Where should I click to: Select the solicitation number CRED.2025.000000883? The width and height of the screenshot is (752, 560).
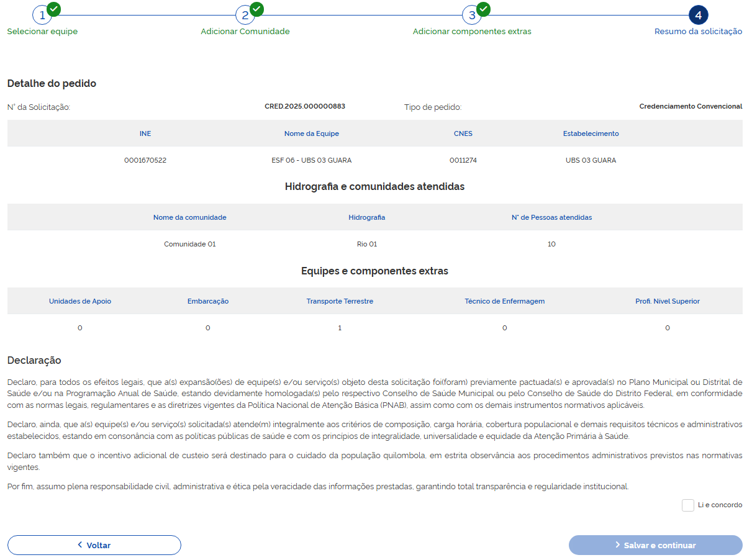coord(306,106)
